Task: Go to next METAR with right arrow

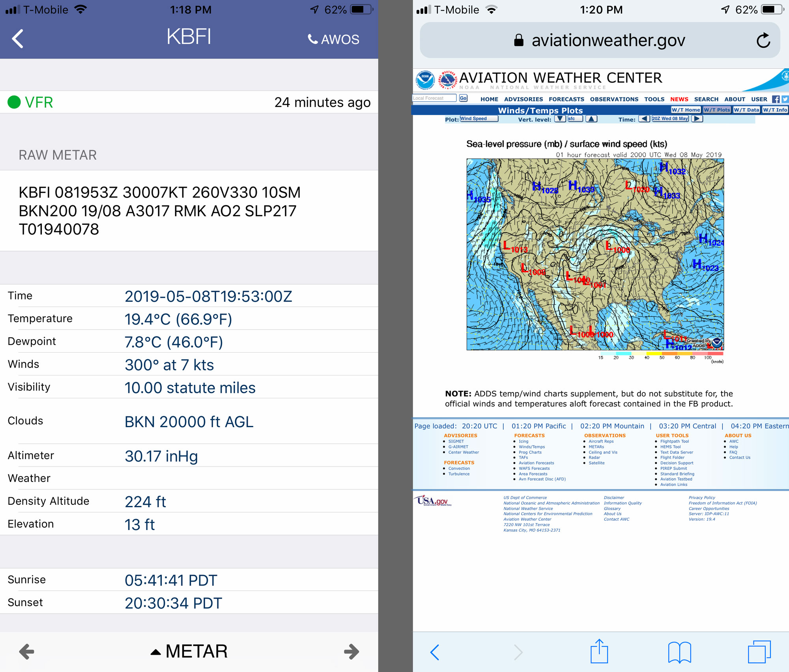Action: [x=351, y=651]
